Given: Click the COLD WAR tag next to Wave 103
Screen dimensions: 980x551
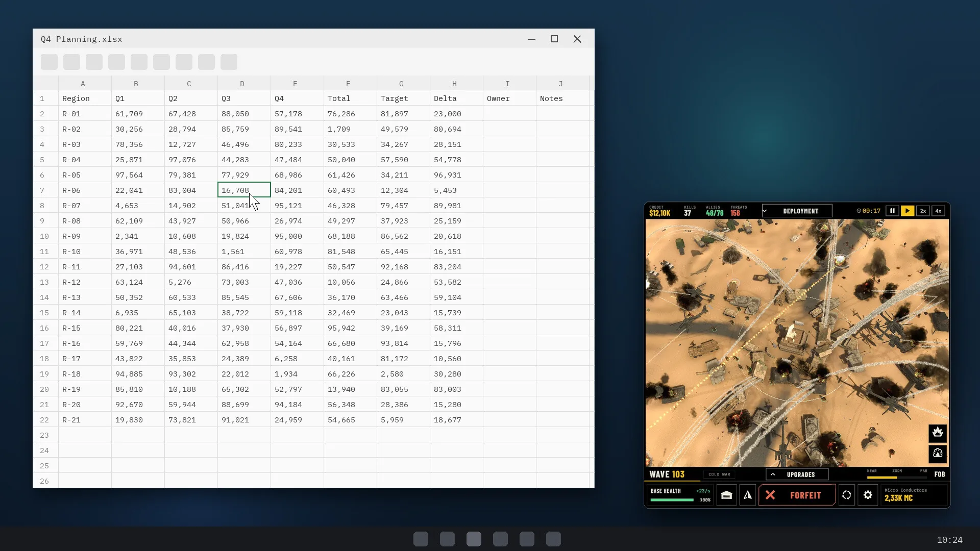Looking at the screenshot, I should coord(719,474).
